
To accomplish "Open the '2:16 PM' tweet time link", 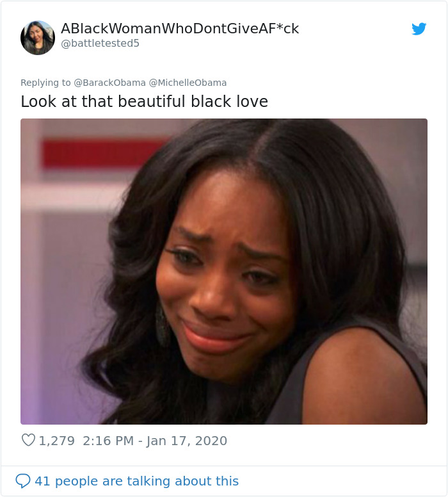I will point(108,441).
